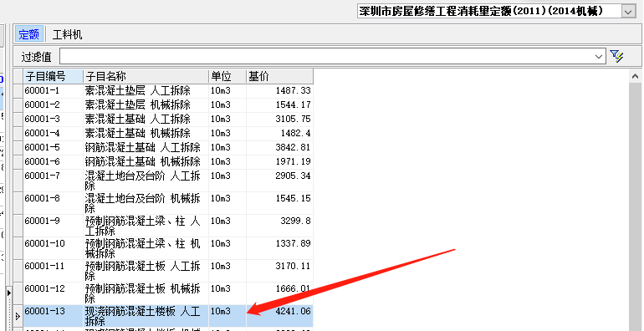Viewport: 644px width, 331px height.
Task: Select row 60001-1 code cell
Action: click(x=53, y=91)
